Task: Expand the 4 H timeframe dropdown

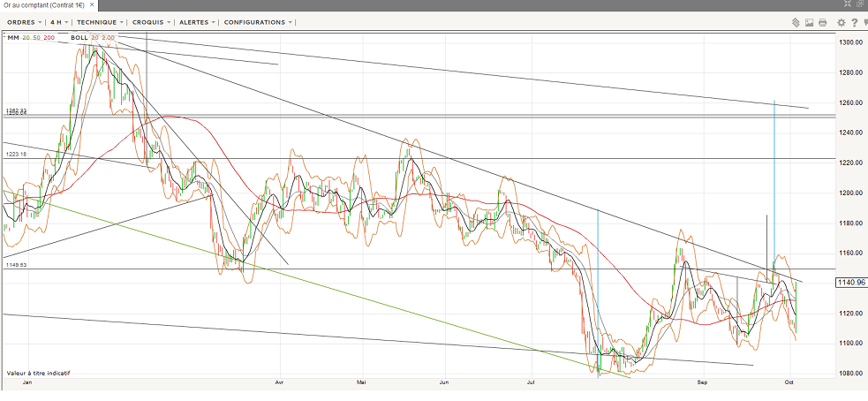Action: point(59,22)
